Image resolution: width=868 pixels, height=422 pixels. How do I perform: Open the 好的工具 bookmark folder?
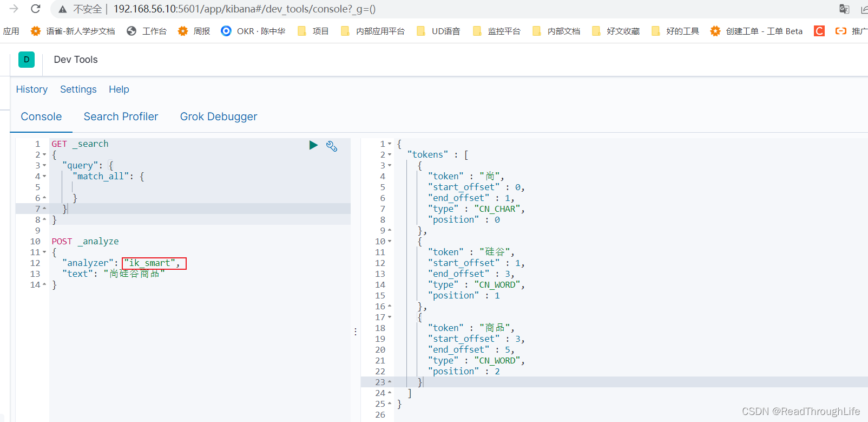[x=675, y=31]
